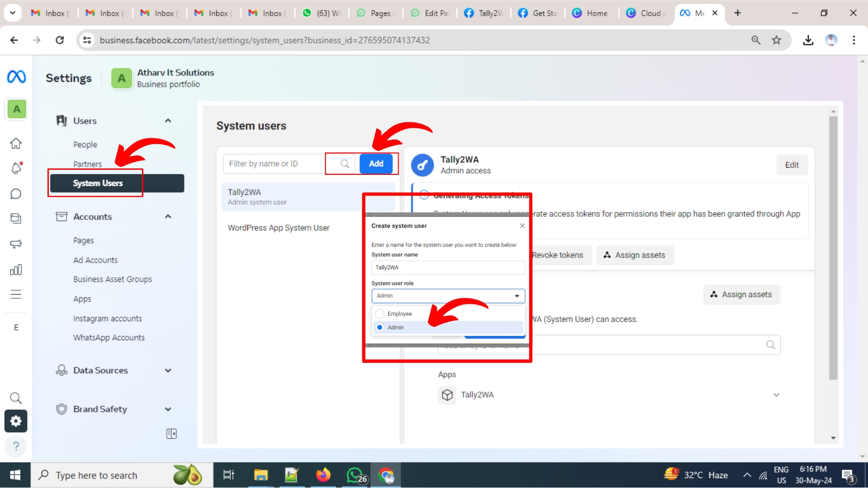
Task: Click the Edit button for Tally2WA
Action: (792, 165)
